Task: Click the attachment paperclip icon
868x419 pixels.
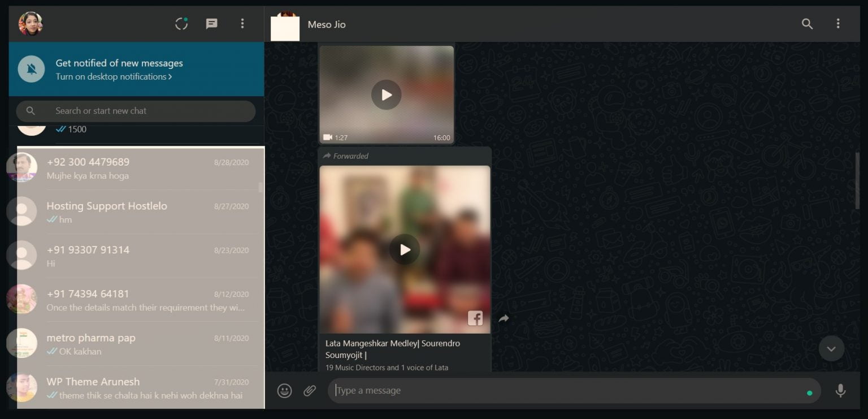Action: tap(309, 390)
